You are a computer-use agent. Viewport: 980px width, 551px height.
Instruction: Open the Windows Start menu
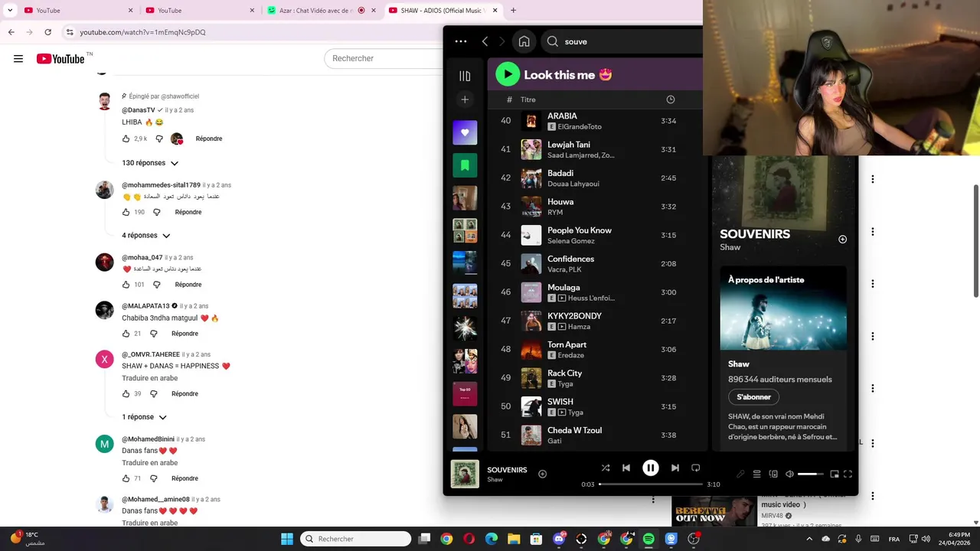(x=286, y=539)
